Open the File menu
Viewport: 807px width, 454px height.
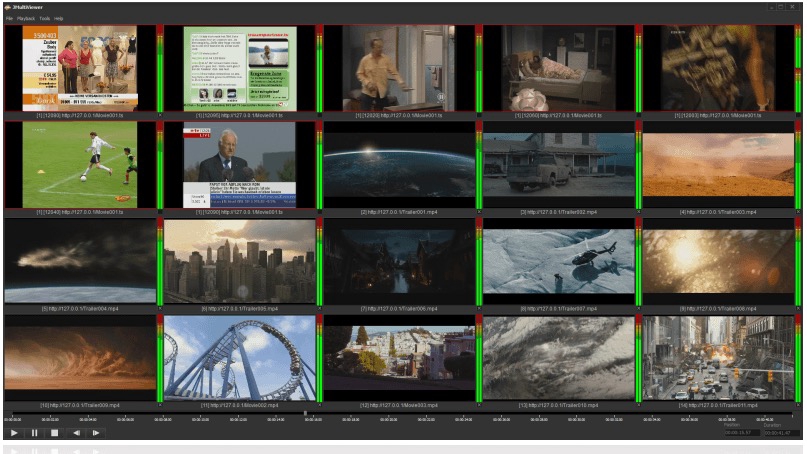[x=9, y=19]
